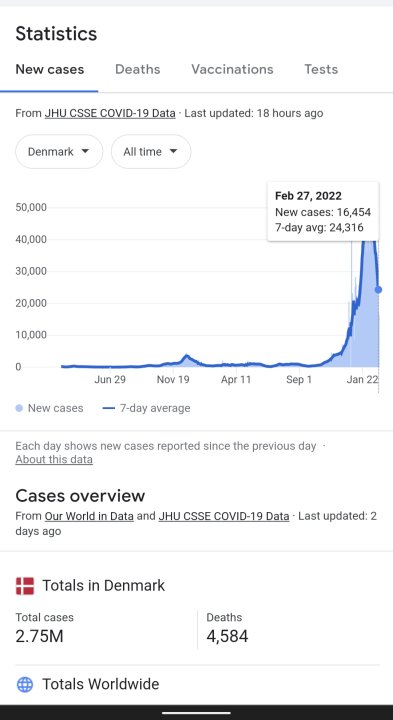
Task: Click the small November peak on the chart
Action: point(186,355)
